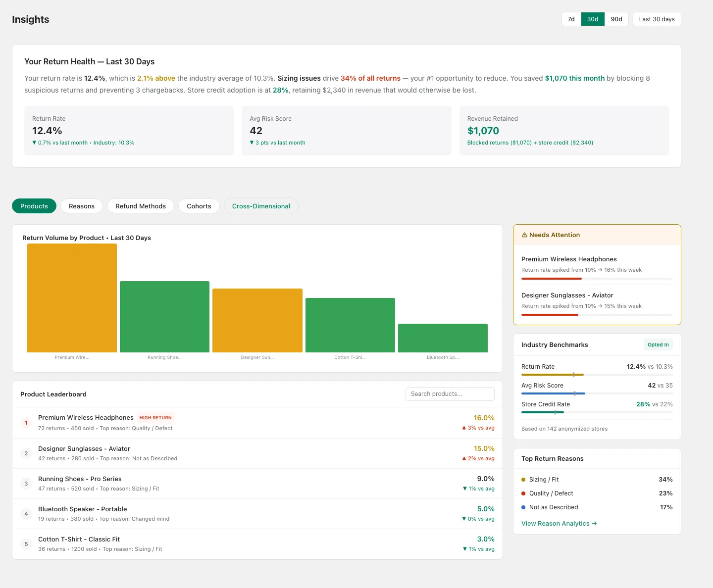Click the HIGH RETURN badge on headphones
The height and width of the screenshot is (588, 713).
[x=155, y=418]
